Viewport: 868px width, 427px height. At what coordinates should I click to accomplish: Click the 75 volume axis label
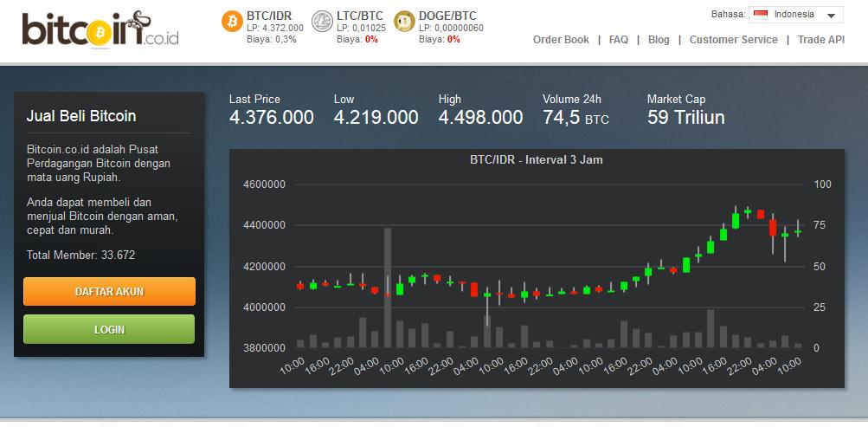tap(820, 225)
